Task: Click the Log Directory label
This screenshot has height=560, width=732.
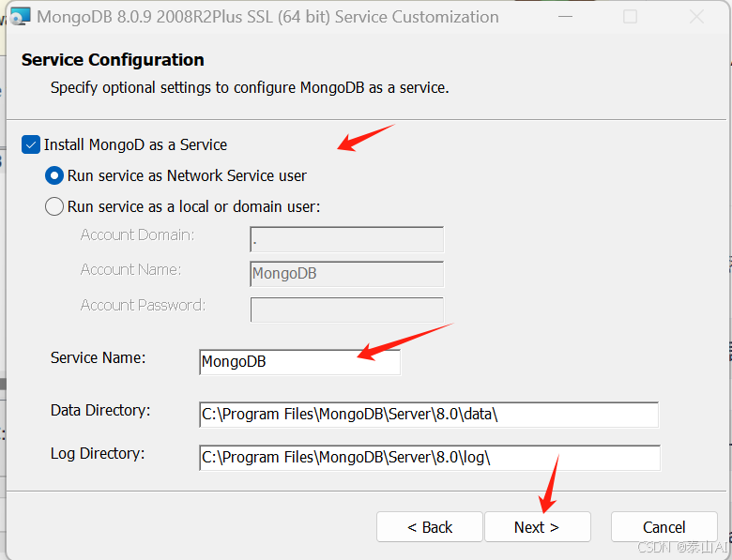Action: coord(98,454)
